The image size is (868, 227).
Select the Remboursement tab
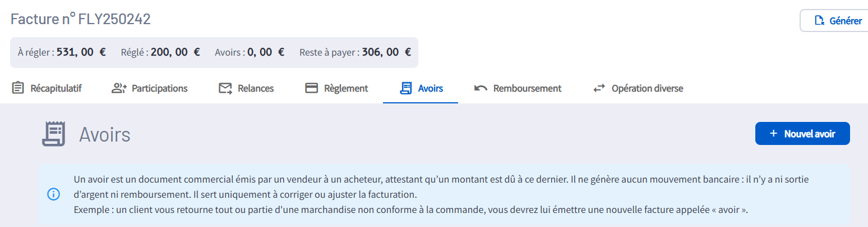coord(527,88)
